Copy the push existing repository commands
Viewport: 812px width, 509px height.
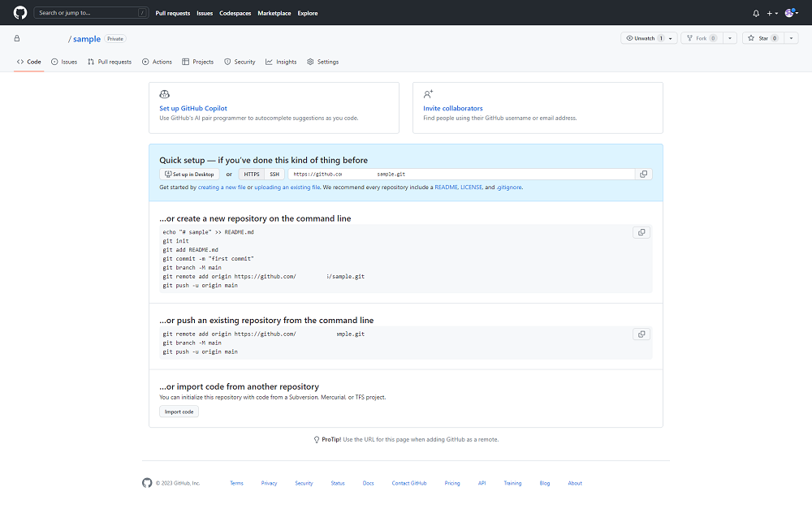(x=641, y=334)
